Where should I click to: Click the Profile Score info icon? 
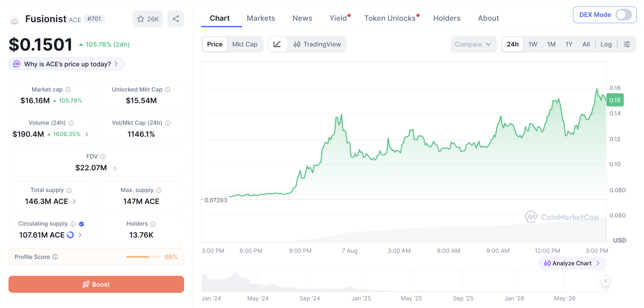[x=55, y=257]
